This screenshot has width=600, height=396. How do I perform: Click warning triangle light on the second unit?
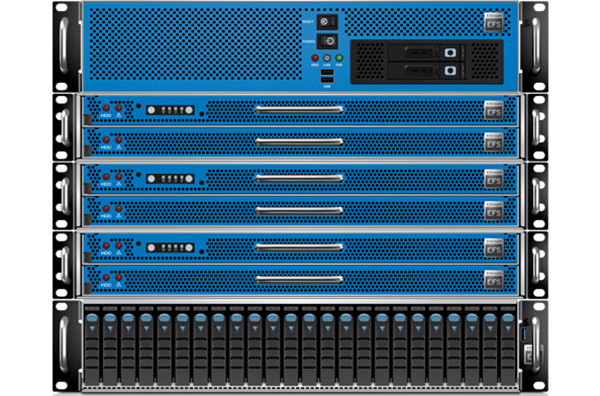coord(119,108)
